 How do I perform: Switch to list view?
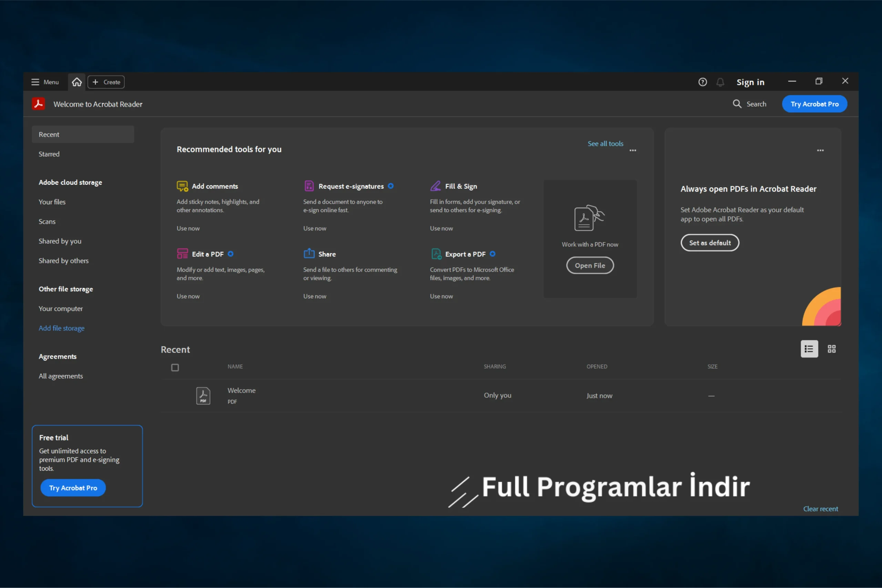point(809,349)
